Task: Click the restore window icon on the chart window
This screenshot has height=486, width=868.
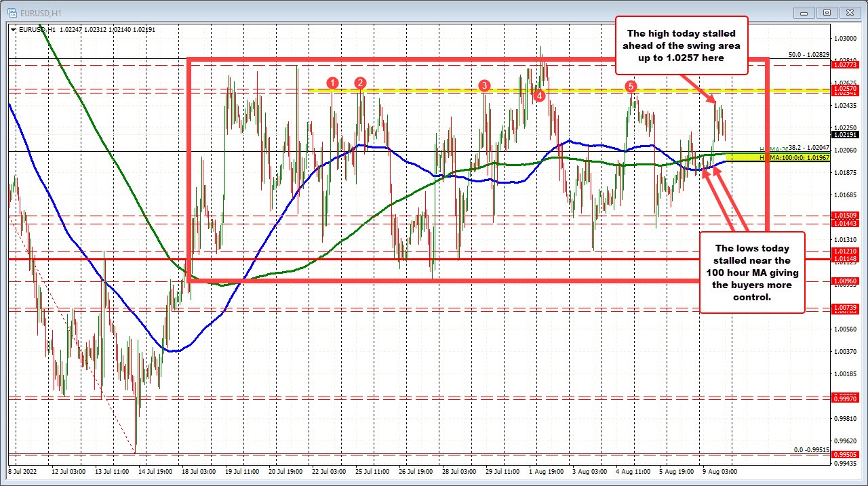Action: 826,12
